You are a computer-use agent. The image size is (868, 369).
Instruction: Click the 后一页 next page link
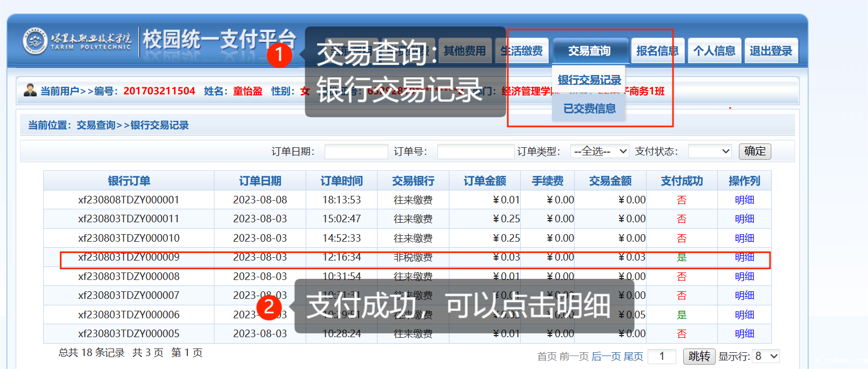[x=606, y=357]
